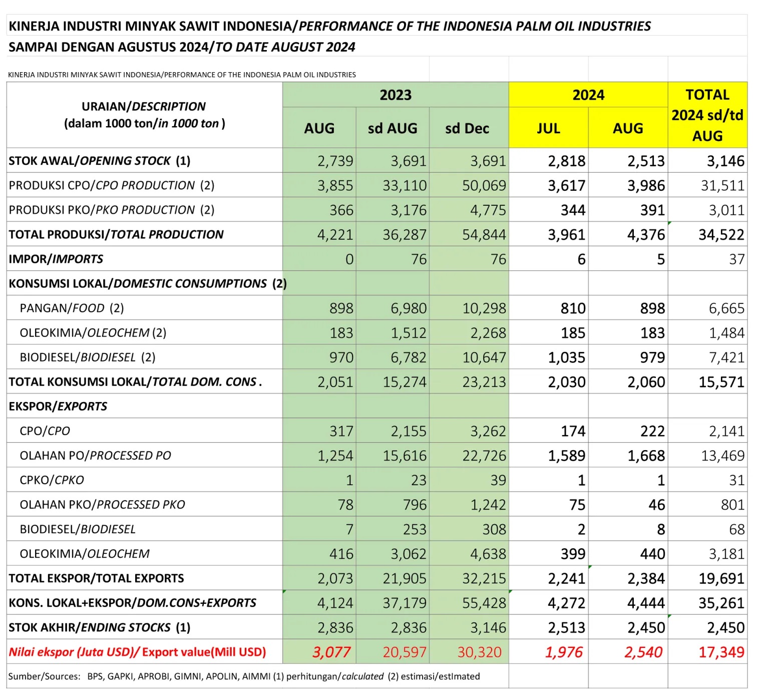
Task: Select total production value 34,522
Action: [x=721, y=235]
